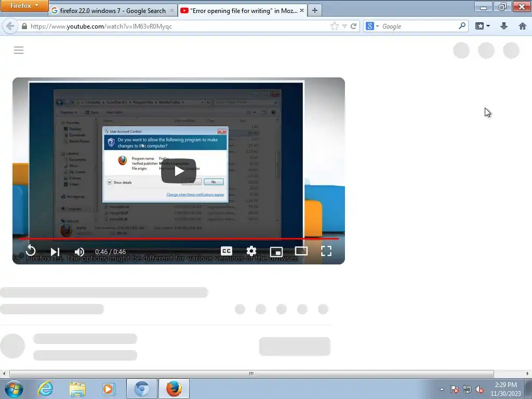The image size is (532, 399).
Task: Reload the current page
Action: pyautogui.click(x=353, y=26)
